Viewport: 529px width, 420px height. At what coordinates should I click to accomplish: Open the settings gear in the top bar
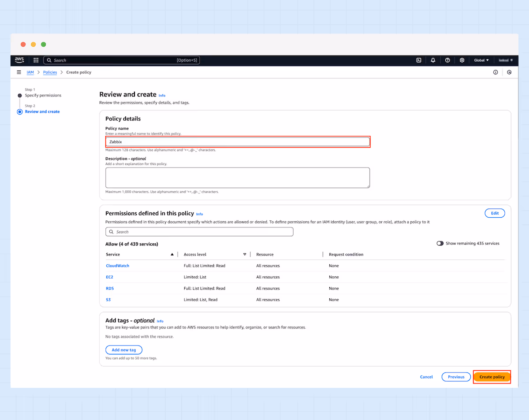[x=462, y=60]
